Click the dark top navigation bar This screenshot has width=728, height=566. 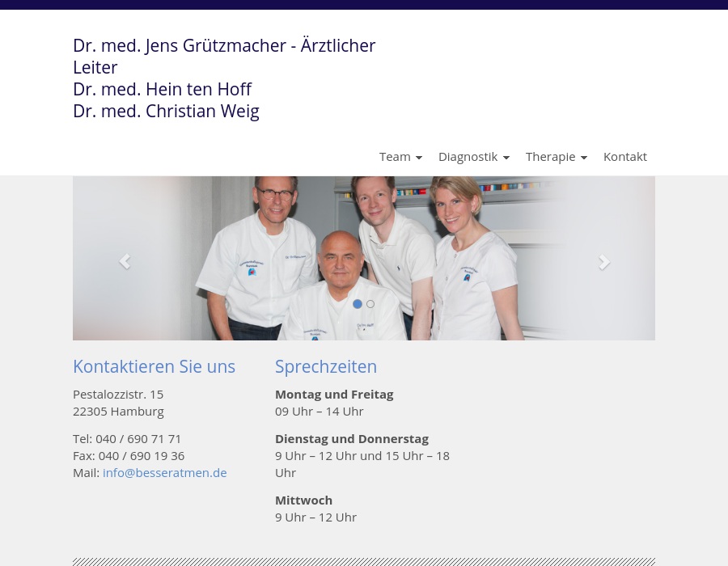[x=364, y=4]
